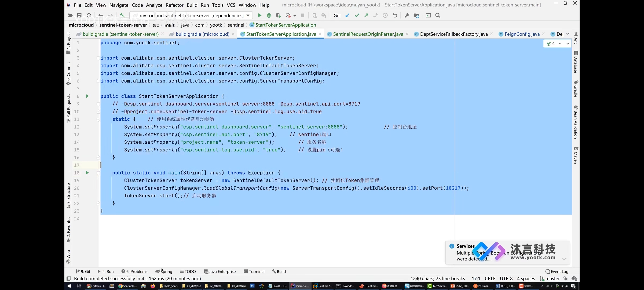The width and height of the screenshot is (644, 290).
Task: Toggle read-only lock icon in status bar
Action: (565, 279)
